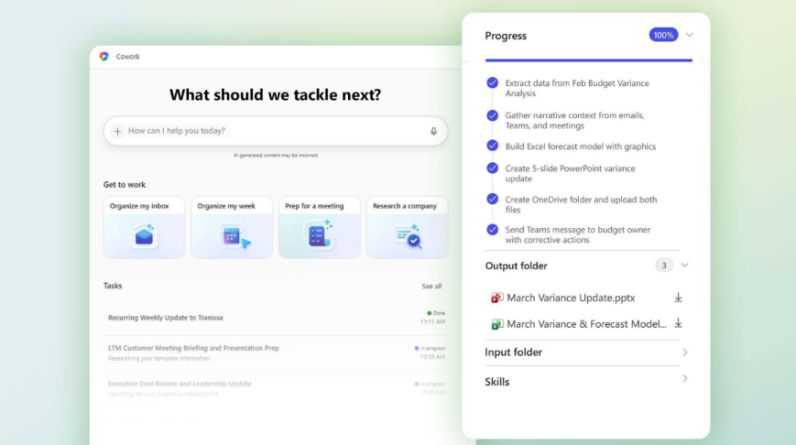
Task: Collapse the Progress section chevron
Action: click(689, 35)
